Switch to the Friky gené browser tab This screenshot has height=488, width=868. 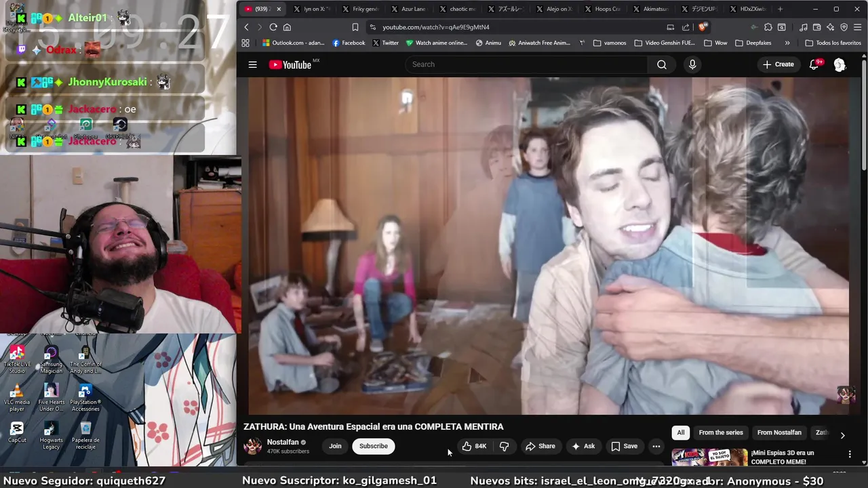(x=359, y=9)
